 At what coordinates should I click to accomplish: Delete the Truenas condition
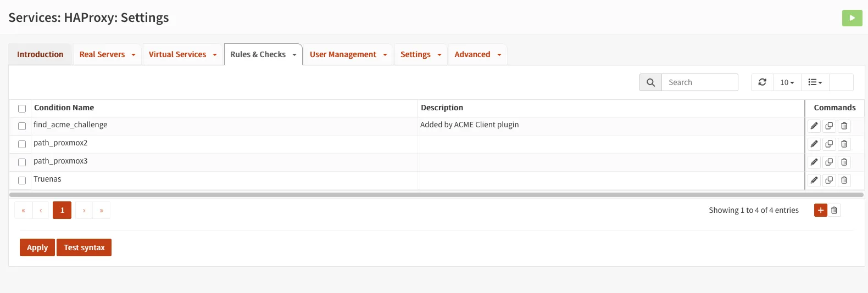pyautogui.click(x=844, y=181)
